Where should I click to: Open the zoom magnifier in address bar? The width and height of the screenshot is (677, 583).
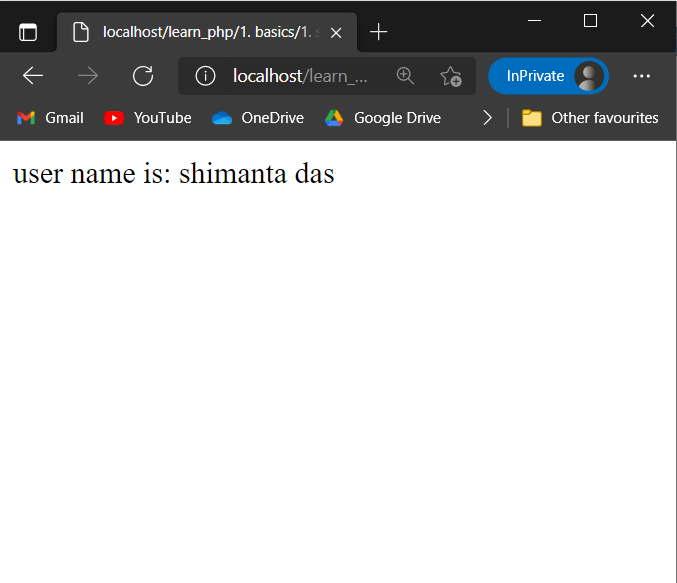[405, 76]
